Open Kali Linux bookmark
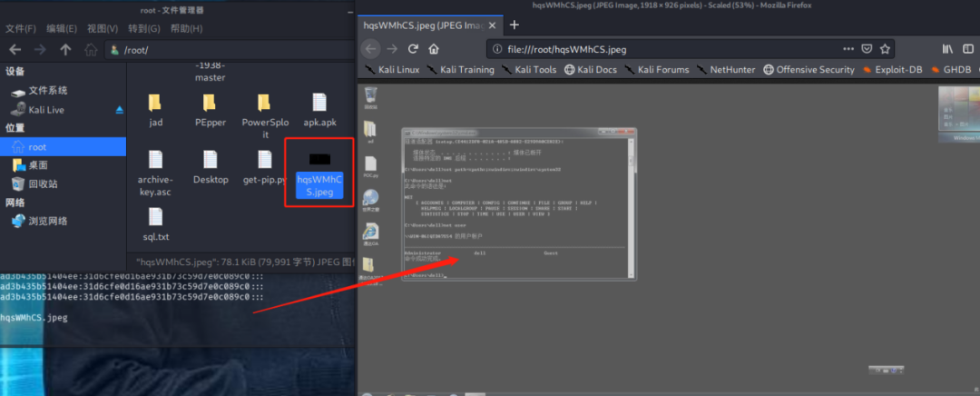 [x=393, y=69]
